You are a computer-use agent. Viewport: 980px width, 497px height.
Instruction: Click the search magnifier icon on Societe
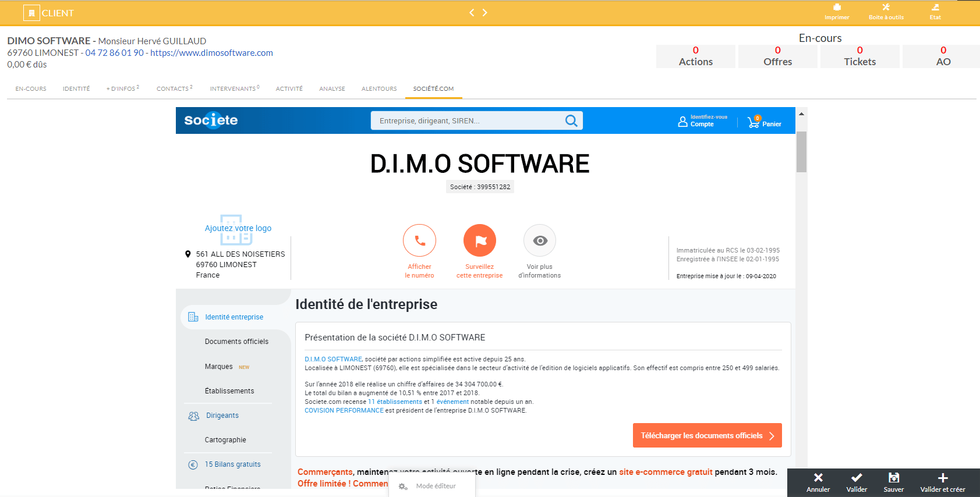click(571, 120)
